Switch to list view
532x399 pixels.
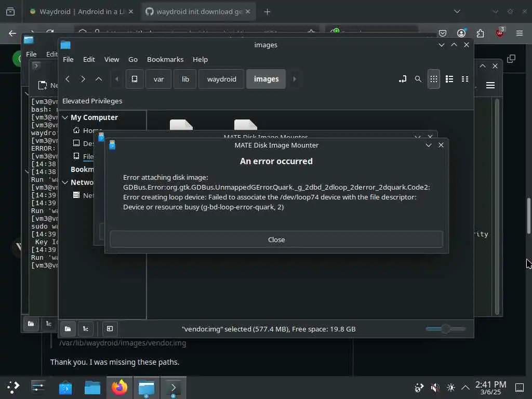coord(449,79)
